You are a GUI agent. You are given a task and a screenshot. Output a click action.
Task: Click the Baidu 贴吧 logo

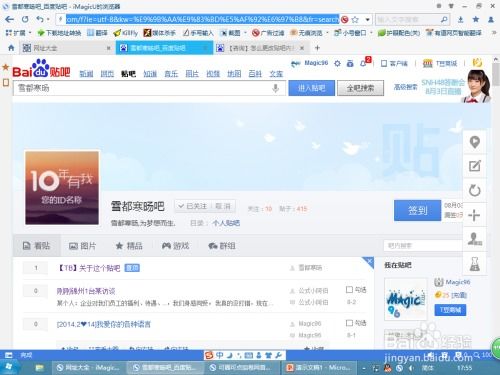click(x=41, y=69)
